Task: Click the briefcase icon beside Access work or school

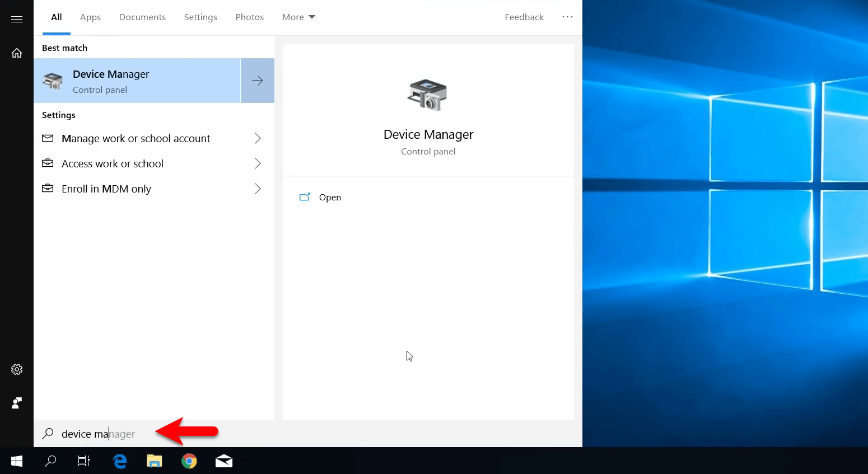Action: point(48,163)
